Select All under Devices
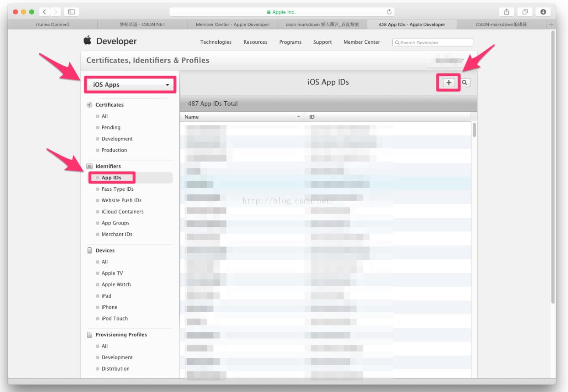 click(x=105, y=262)
